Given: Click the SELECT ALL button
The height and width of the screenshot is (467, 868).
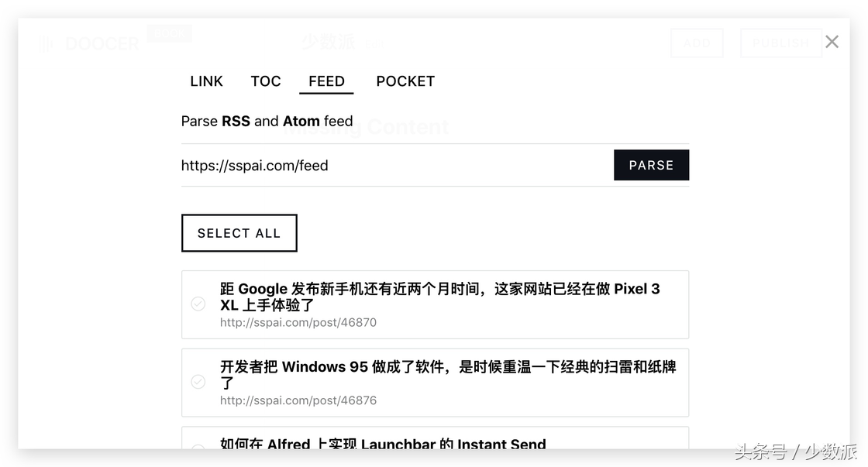Looking at the screenshot, I should (x=239, y=233).
